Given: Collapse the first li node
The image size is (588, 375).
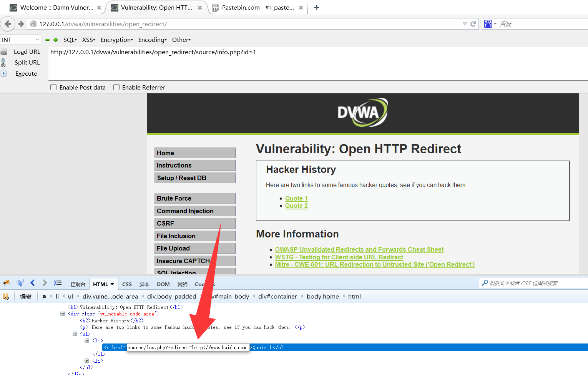Looking at the screenshot, I should click(x=87, y=340).
